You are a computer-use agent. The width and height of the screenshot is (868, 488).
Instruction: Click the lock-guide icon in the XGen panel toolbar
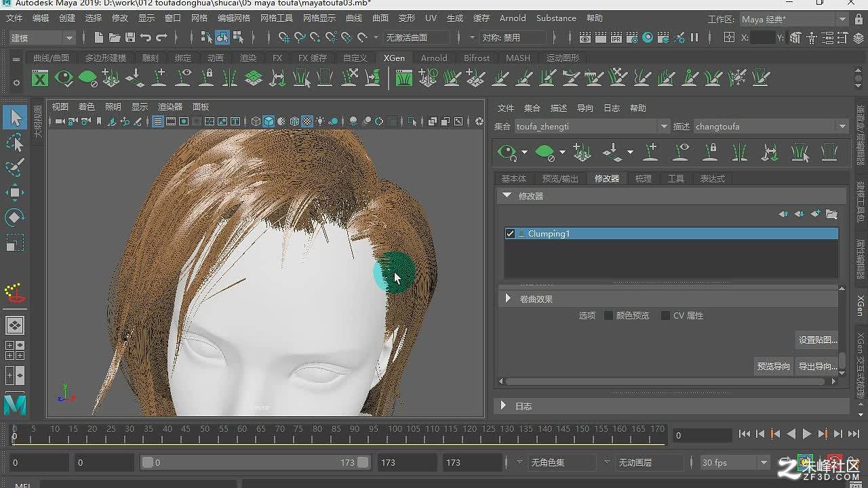[710, 152]
